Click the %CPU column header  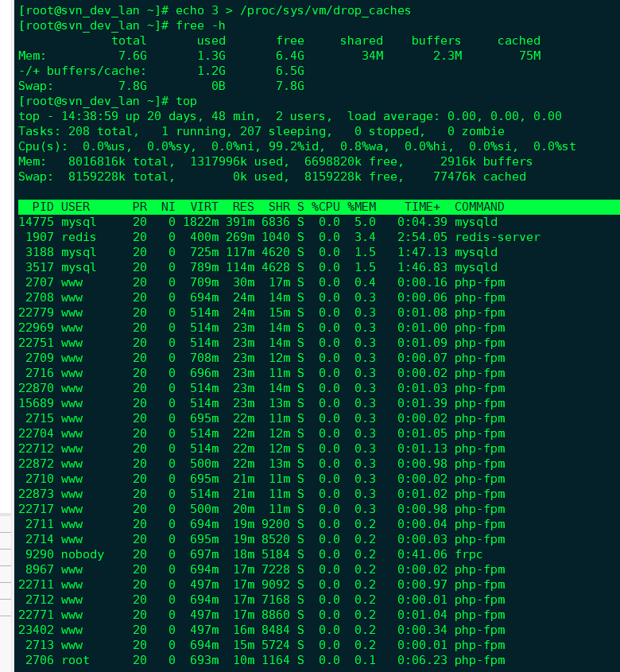tap(326, 207)
